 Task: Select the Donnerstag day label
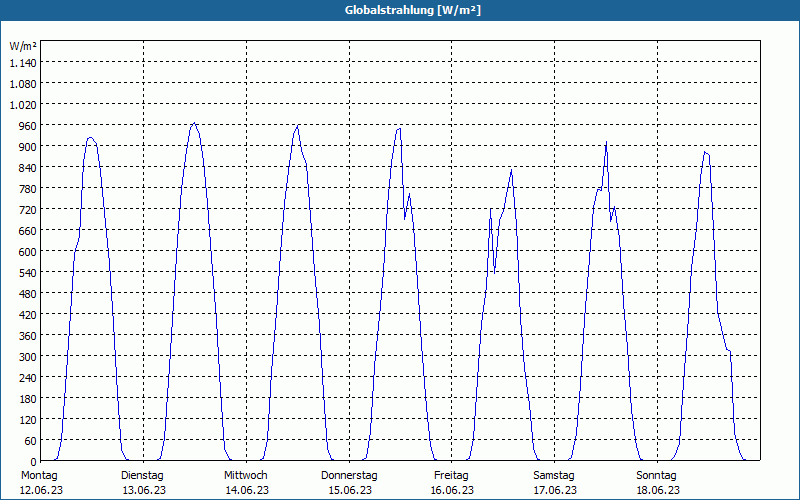click(349, 476)
